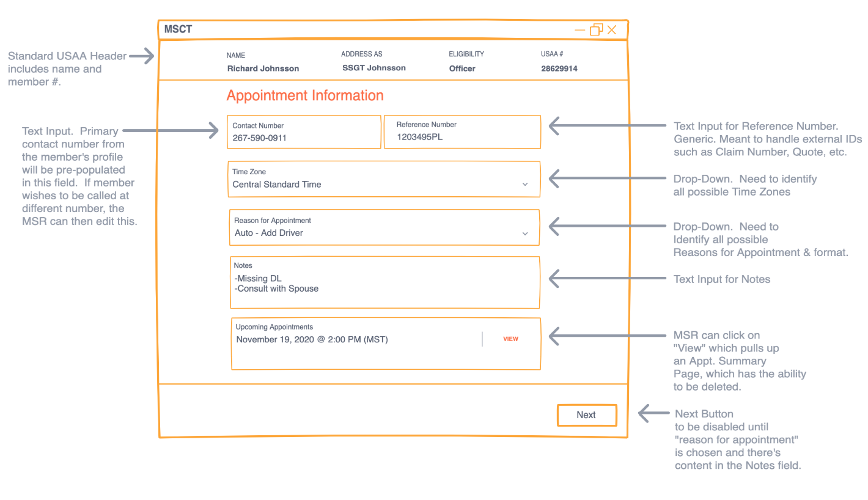
Task: Select the 'SSGT Johnsson' address-as text
Action: 374,68
